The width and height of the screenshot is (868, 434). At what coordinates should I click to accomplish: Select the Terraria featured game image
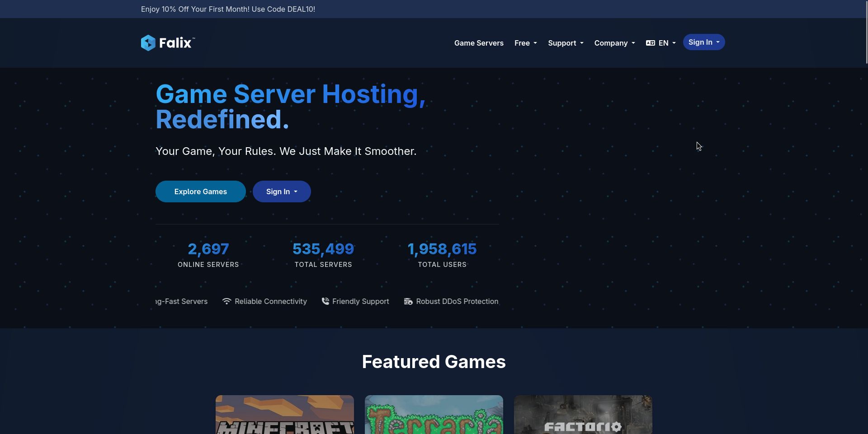(x=434, y=414)
